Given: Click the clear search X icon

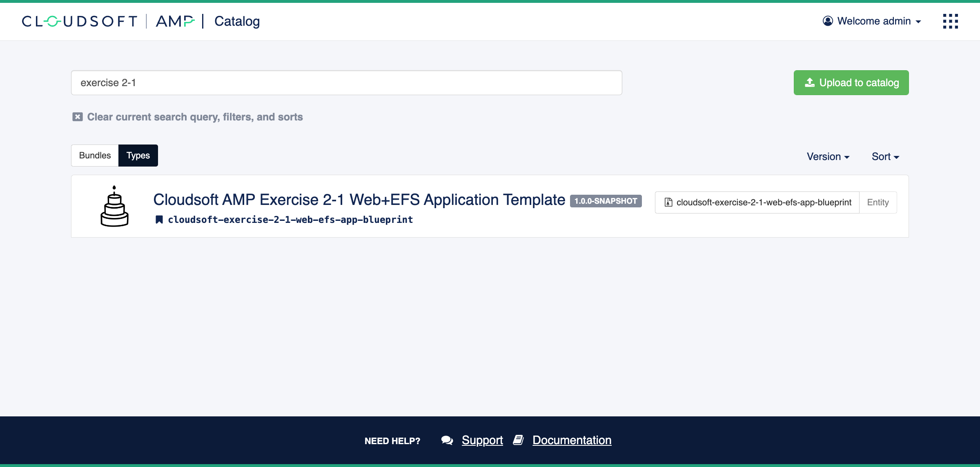Looking at the screenshot, I should click(x=78, y=117).
